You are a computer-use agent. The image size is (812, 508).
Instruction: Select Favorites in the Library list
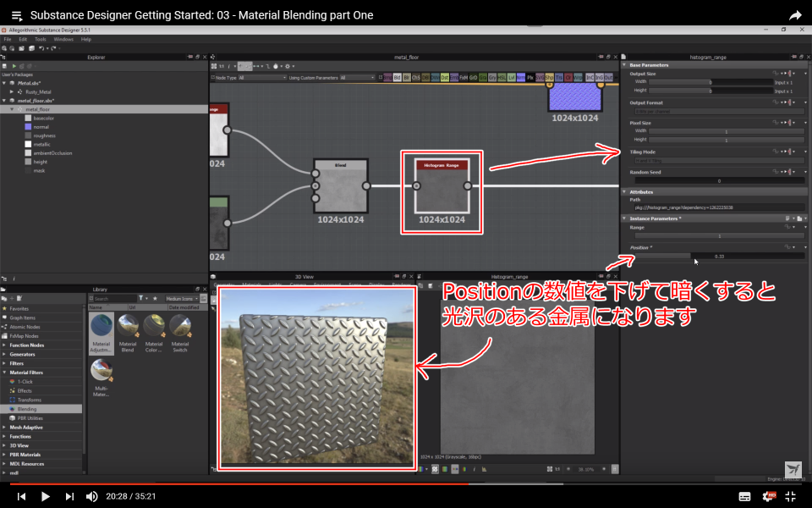19,309
